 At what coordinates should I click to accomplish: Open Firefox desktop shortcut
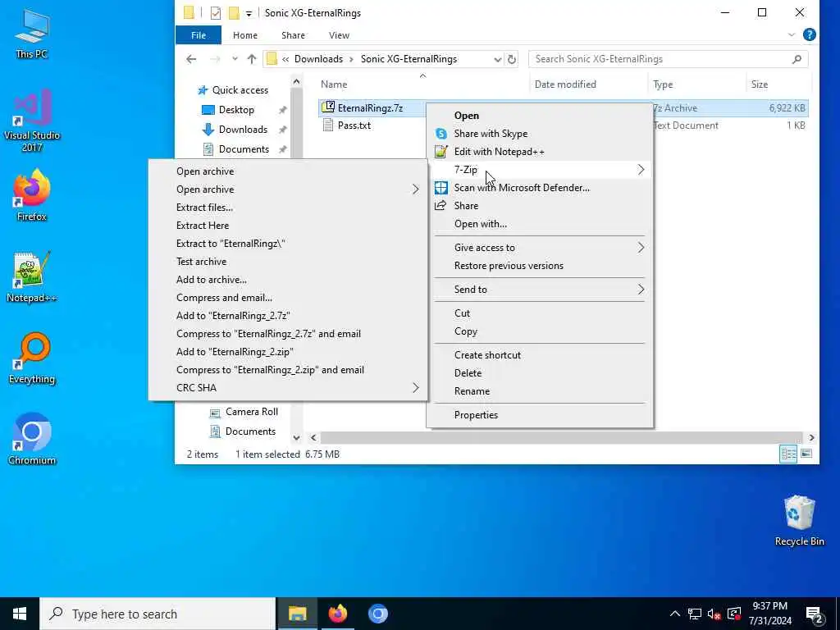point(32,195)
